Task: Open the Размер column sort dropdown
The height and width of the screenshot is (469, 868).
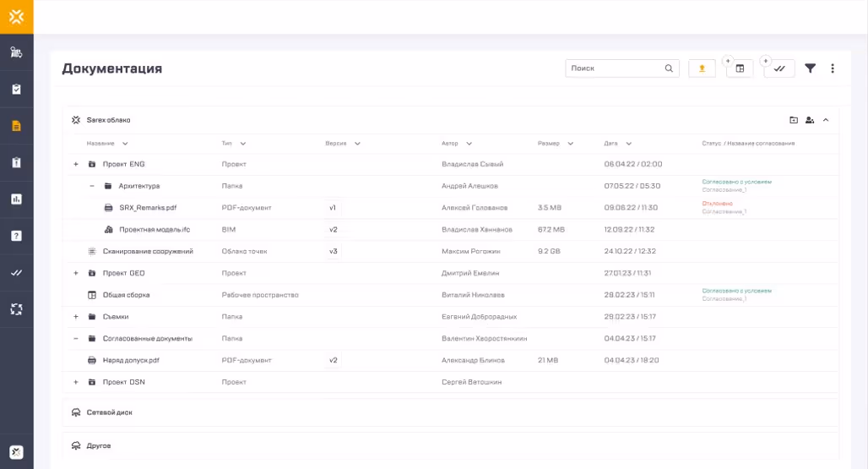Action: coord(570,144)
